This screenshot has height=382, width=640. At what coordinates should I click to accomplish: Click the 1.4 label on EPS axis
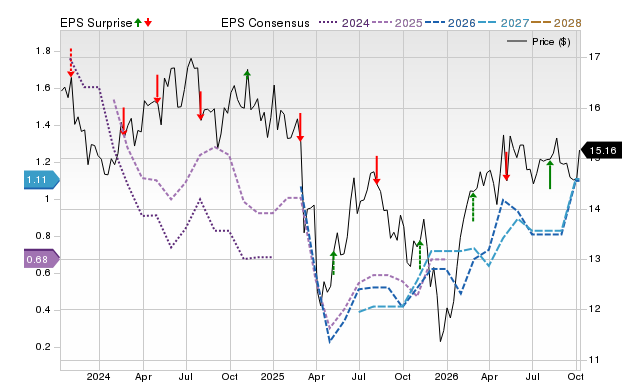click(x=43, y=125)
